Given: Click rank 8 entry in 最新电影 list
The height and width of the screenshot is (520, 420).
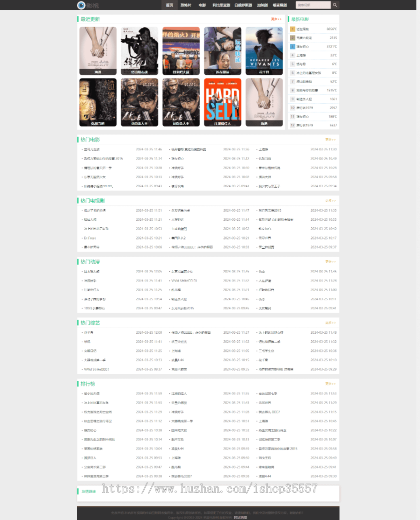Looking at the screenshot, I should click(307, 90).
